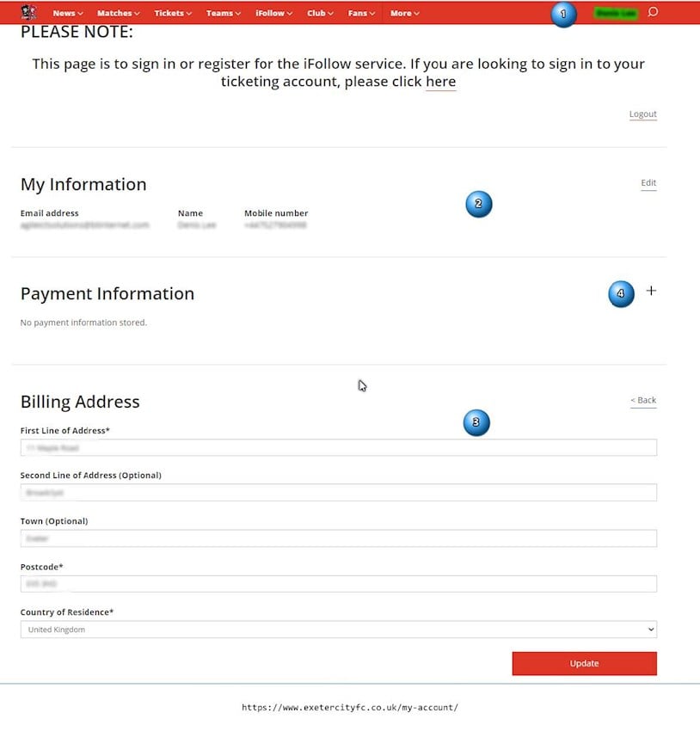Expand the News menu
Screen dimensions: 700x731
click(x=68, y=13)
